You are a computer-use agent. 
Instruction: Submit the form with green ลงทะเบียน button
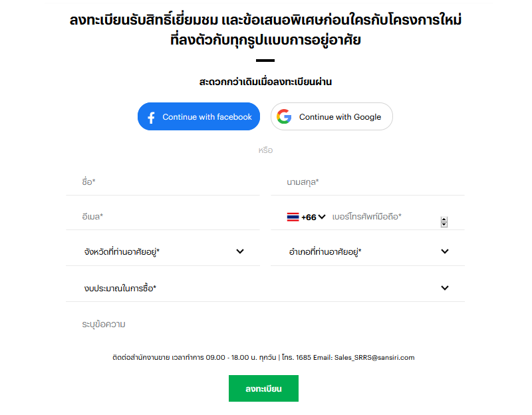coord(263,388)
